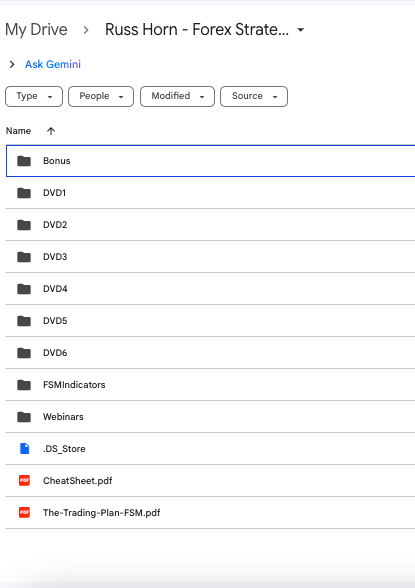
Task: Click the The-Trading-Plan-FSM.pdf PDF icon
Action: pyautogui.click(x=24, y=512)
